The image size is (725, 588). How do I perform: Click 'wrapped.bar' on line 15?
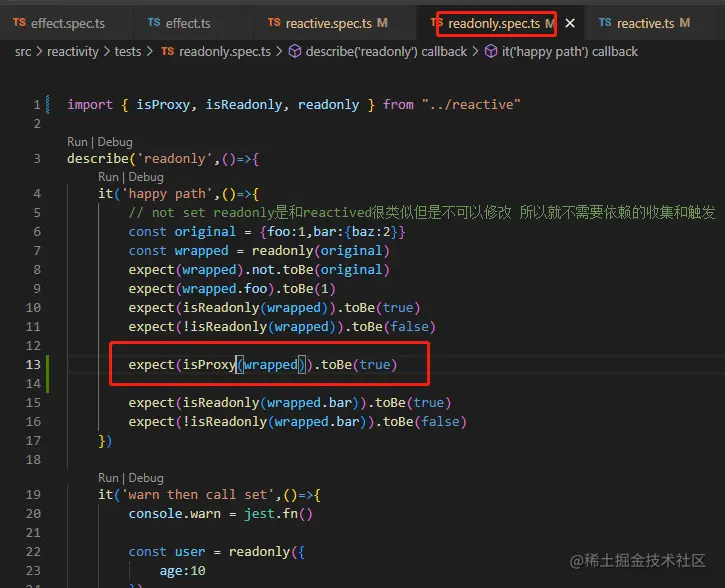(309, 403)
